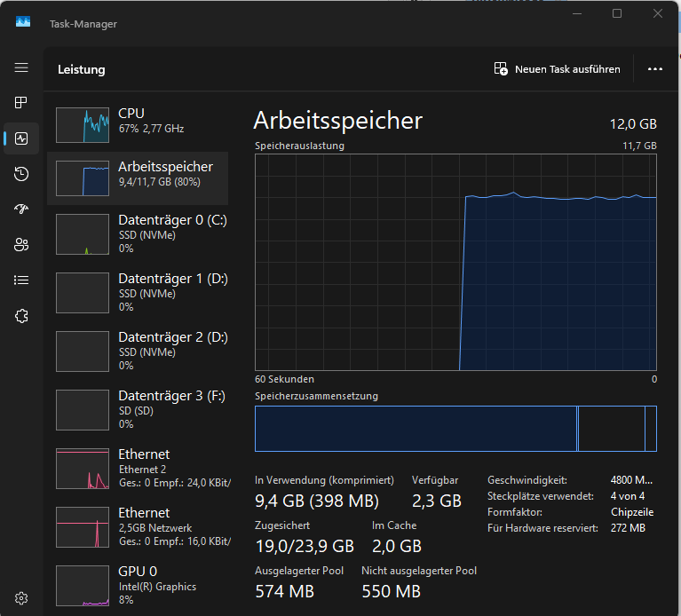Switch to Details list icon in sidebar

(x=21, y=280)
